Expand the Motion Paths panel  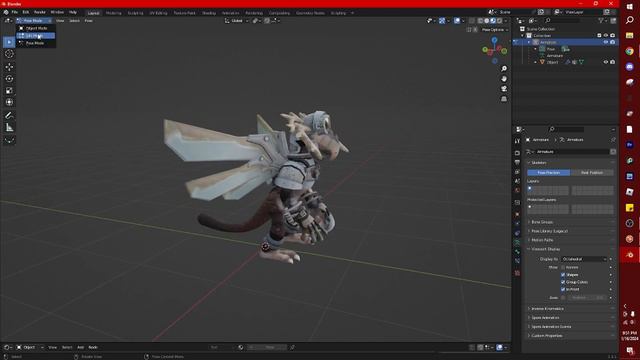[542, 240]
